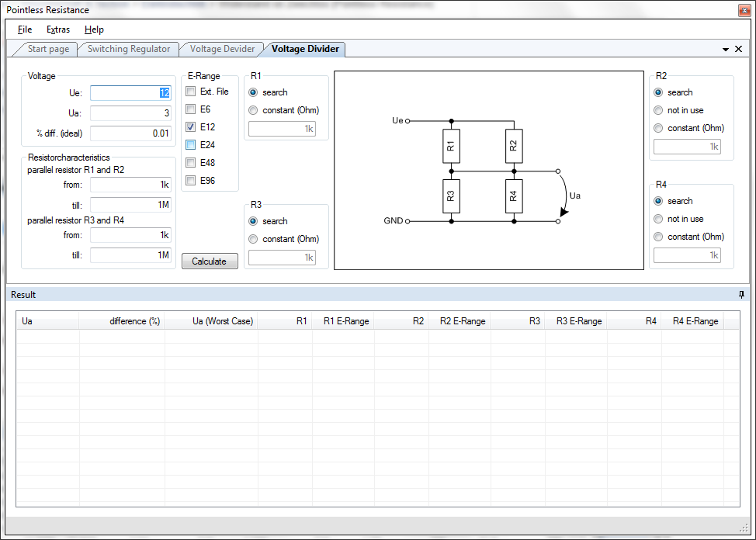Switch to the Start page tab
The image size is (756, 540).
point(48,49)
